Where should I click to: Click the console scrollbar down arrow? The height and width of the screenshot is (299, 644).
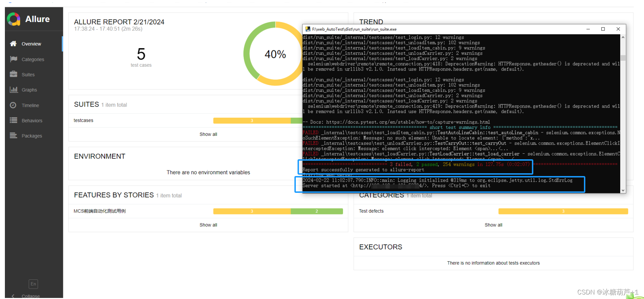(623, 190)
